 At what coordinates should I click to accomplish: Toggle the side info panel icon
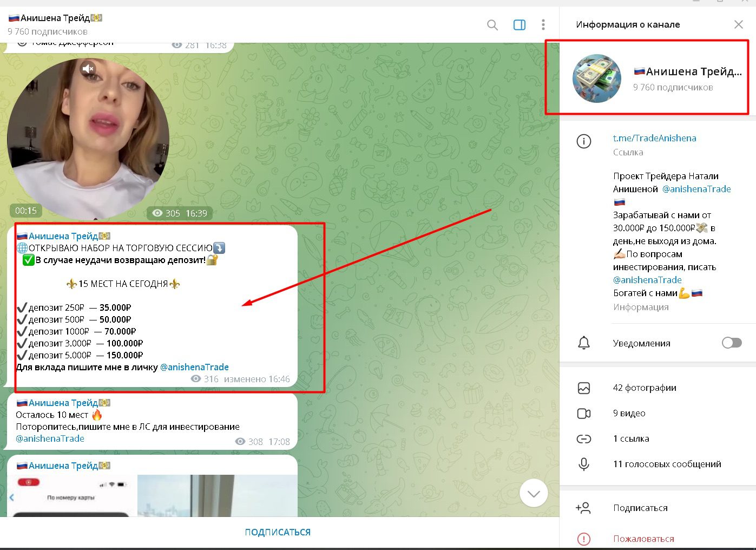click(520, 25)
